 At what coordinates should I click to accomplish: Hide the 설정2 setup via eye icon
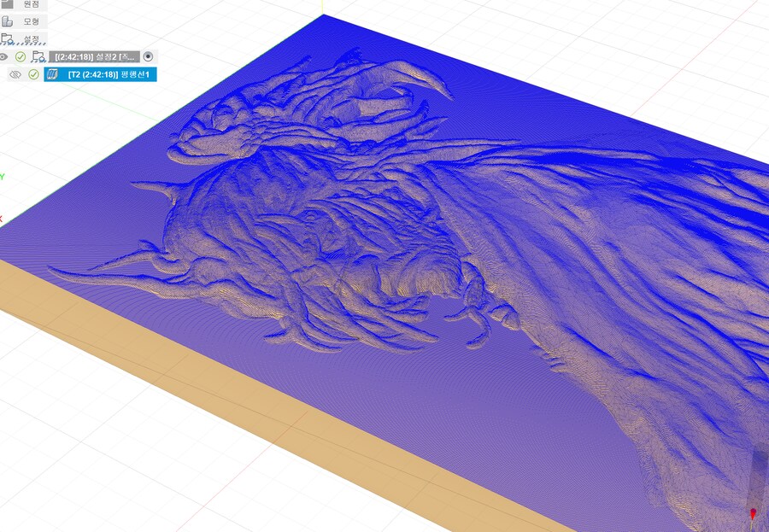click(4, 56)
